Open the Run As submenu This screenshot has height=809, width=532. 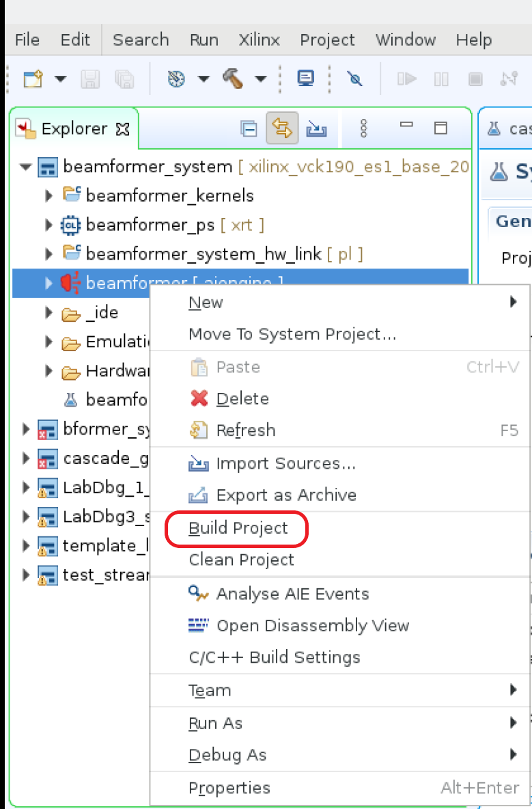click(215, 723)
